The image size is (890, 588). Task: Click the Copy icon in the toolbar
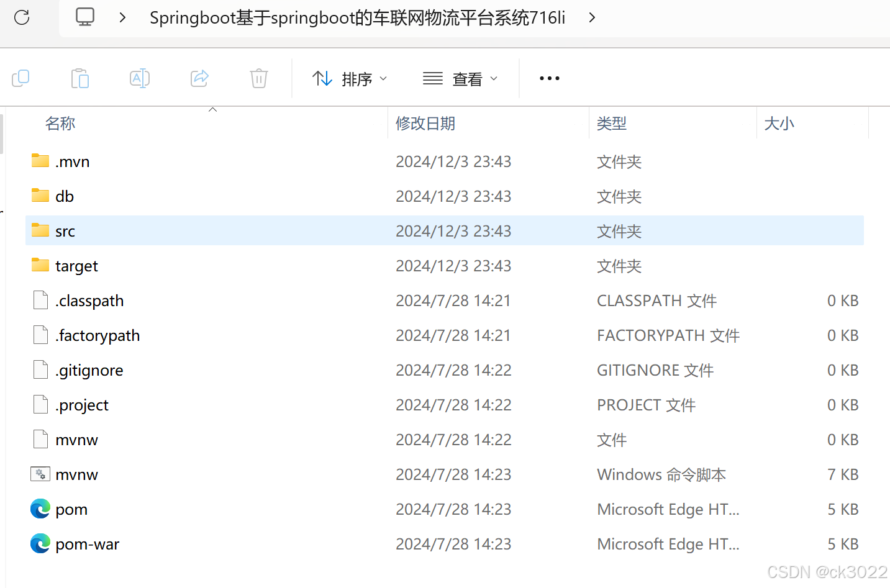pos(21,78)
